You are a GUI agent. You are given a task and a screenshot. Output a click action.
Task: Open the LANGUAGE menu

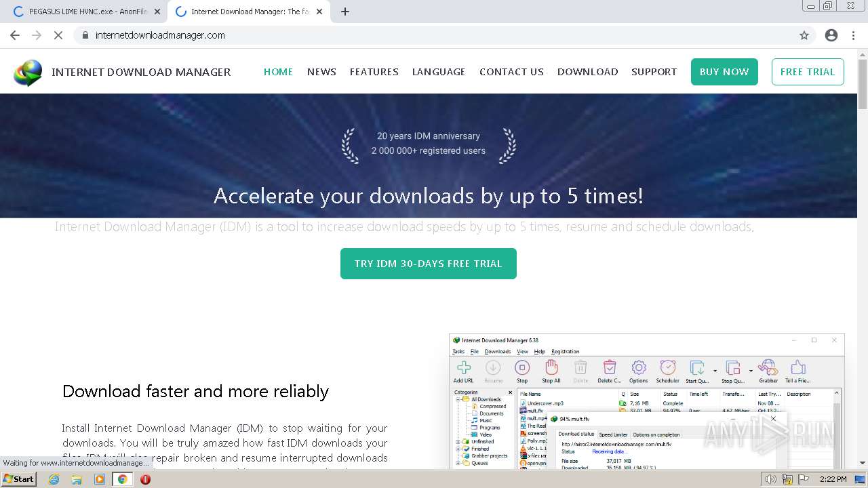tap(439, 72)
